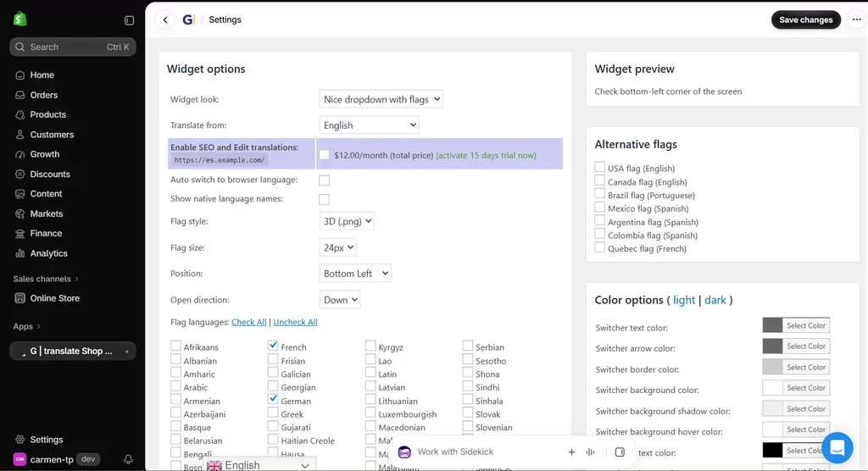Check the USA flag (English) checkbox
The height and width of the screenshot is (471, 868).
tap(599, 167)
